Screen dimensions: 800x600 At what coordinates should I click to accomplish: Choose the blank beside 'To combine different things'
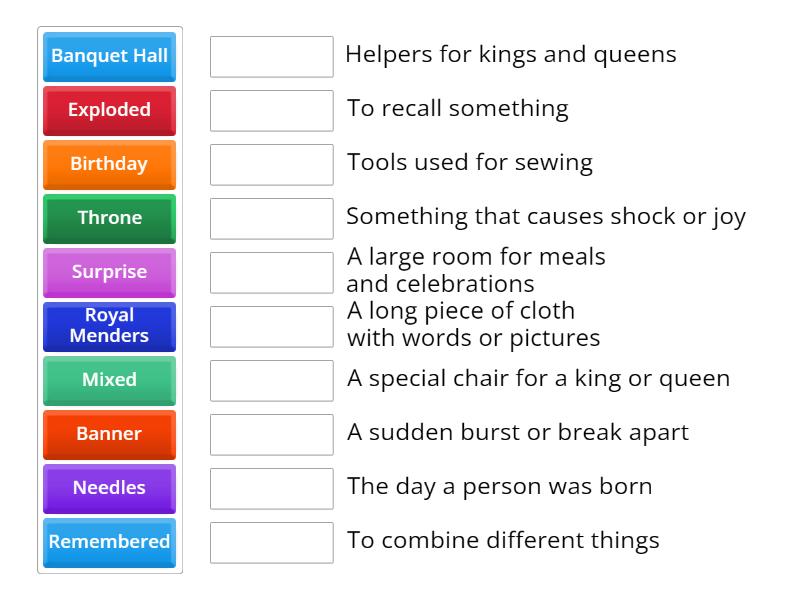pyautogui.click(x=271, y=542)
